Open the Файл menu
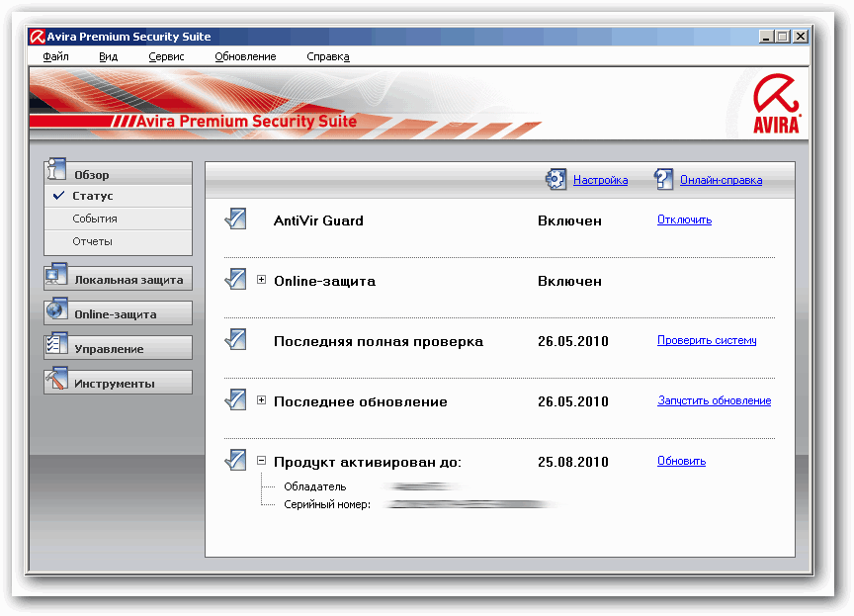 pyautogui.click(x=55, y=56)
